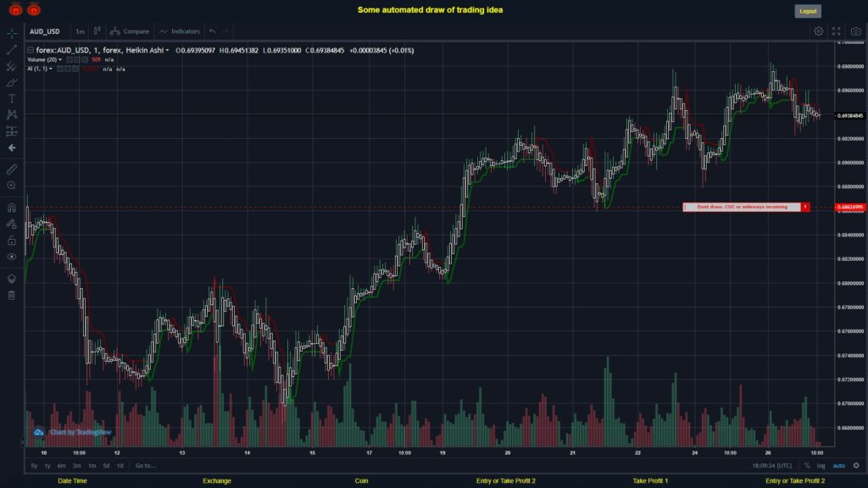Select the crosshair cursor tool
Image resolution: width=868 pixels, height=488 pixels.
pos(12,34)
